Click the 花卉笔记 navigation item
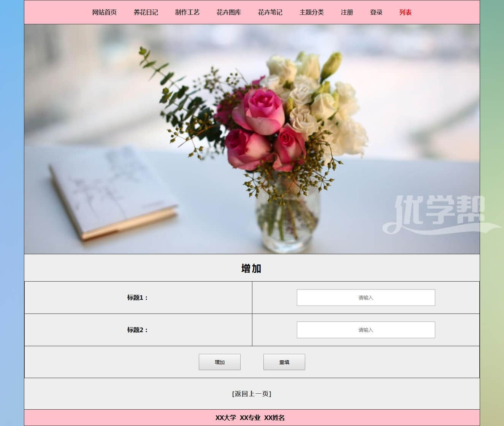The width and height of the screenshot is (504, 426). click(270, 13)
